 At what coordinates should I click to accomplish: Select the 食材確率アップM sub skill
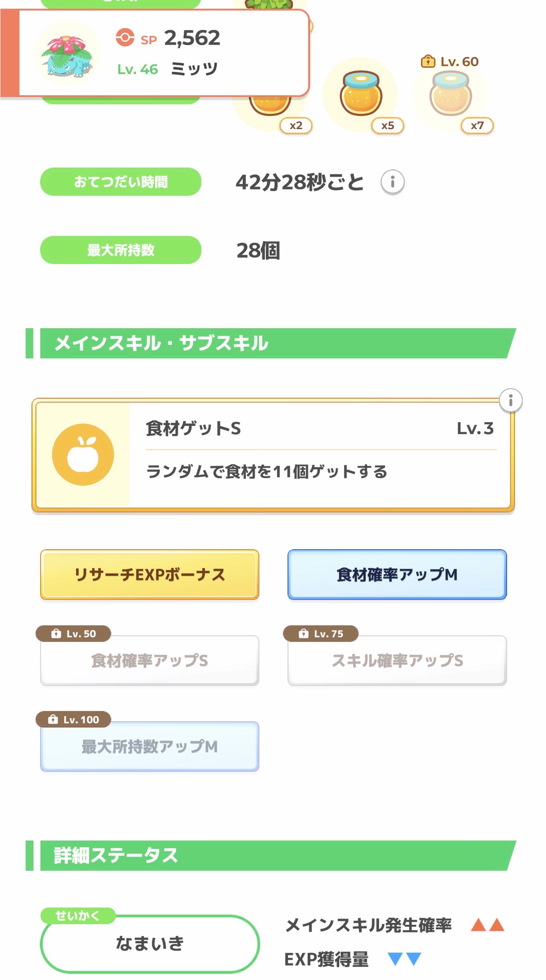(x=397, y=574)
